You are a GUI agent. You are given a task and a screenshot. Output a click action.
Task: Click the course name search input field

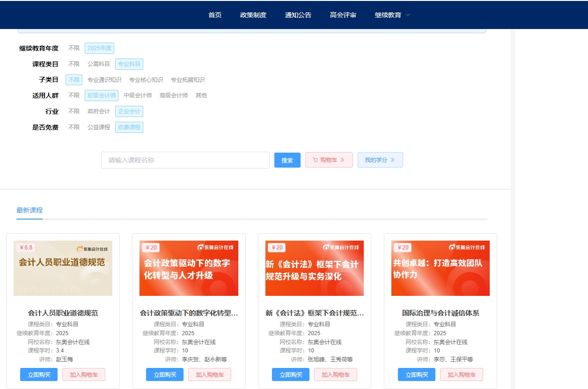[185, 160]
